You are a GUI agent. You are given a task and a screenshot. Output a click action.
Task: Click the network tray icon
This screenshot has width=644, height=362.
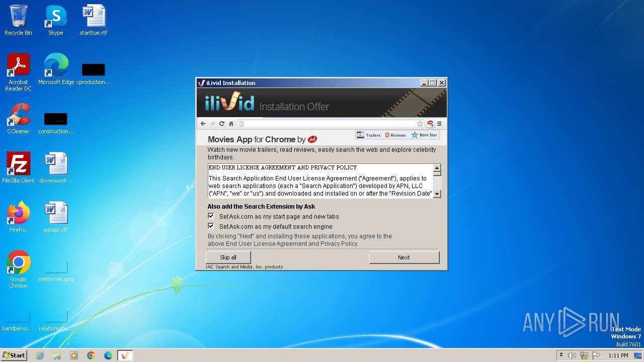(x=584, y=355)
